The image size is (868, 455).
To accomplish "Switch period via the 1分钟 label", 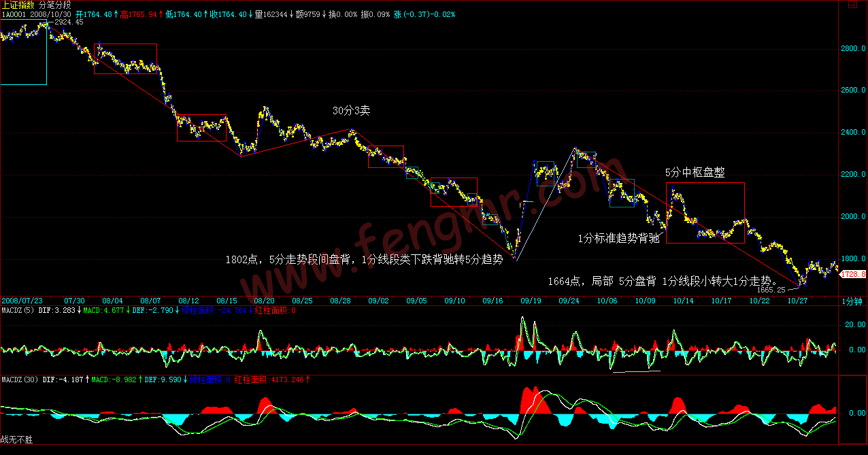I will tap(852, 301).
